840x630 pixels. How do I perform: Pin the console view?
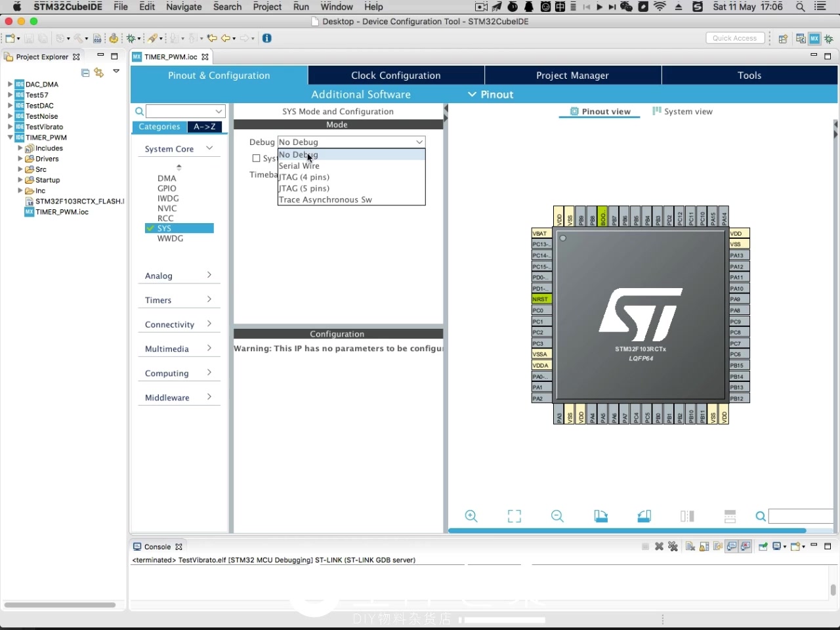pos(763,546)
